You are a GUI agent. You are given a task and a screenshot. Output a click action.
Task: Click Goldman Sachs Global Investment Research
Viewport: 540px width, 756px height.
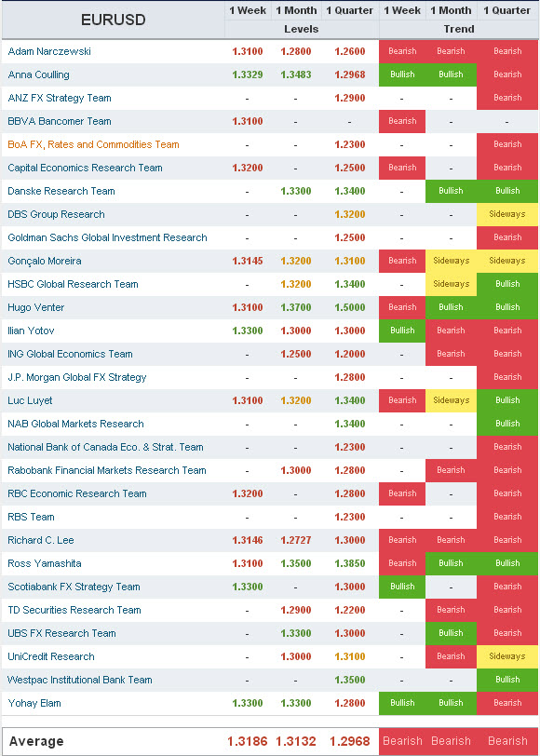tap(107, 237)
